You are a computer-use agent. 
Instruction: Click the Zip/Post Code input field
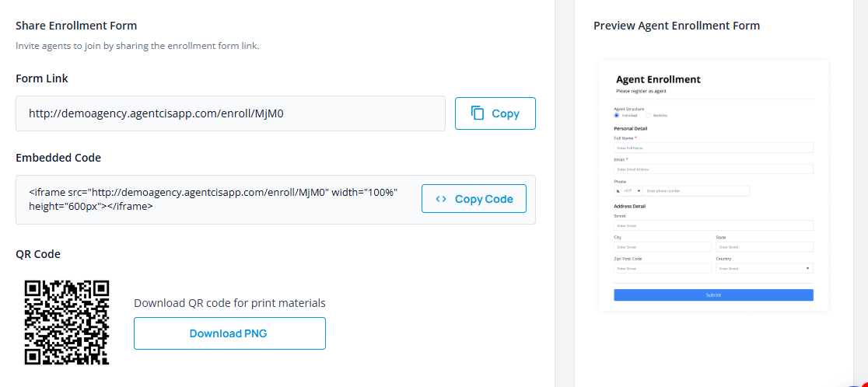coord(662,268)
